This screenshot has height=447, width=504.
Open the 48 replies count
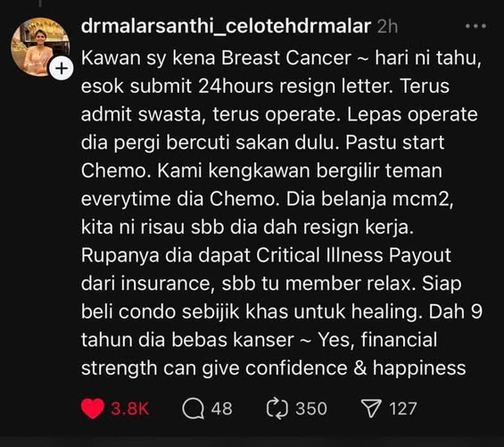click(222, 409)
